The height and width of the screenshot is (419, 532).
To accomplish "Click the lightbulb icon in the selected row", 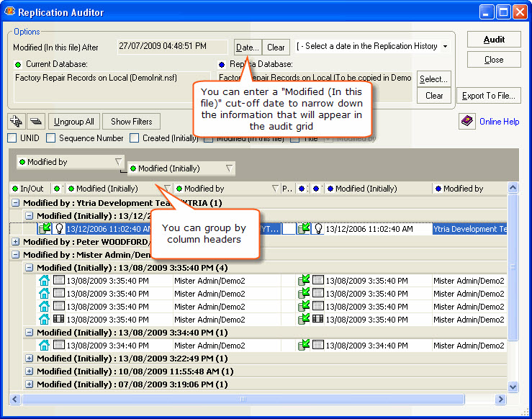I will (x=58, y=229).
